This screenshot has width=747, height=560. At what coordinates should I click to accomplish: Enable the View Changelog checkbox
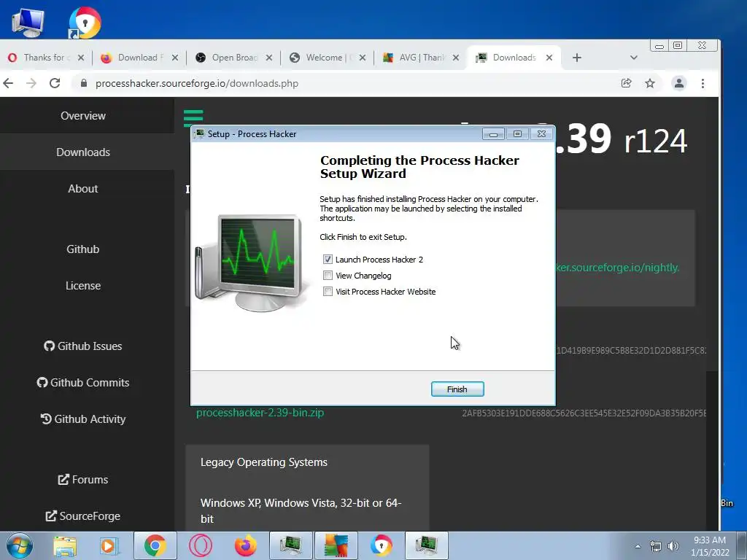coord(328,276)
